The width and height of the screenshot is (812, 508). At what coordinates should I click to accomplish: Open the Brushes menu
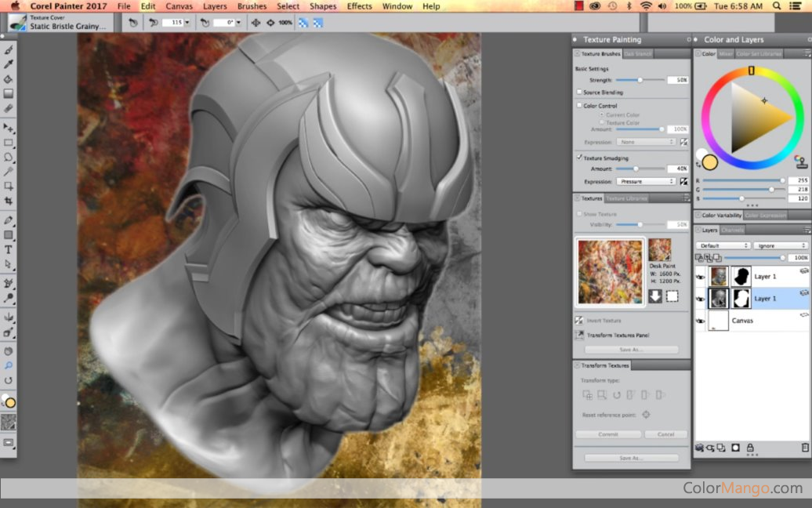pyautogui.click(x=252, y=6)
